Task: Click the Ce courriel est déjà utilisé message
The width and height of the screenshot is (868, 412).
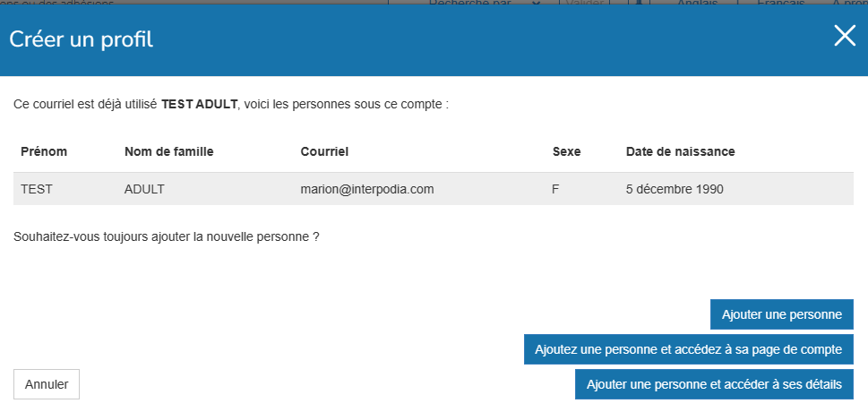Action: click(x=86, y=105)
